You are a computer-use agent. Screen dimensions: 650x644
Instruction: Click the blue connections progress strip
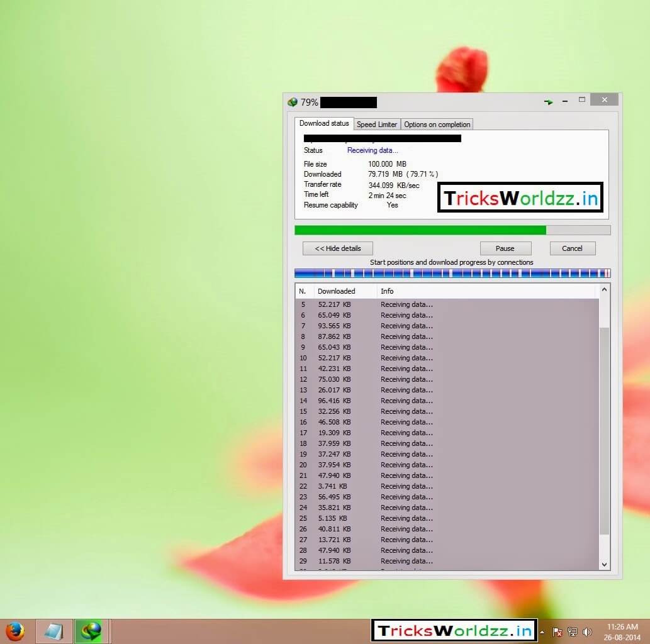[452, 273]
